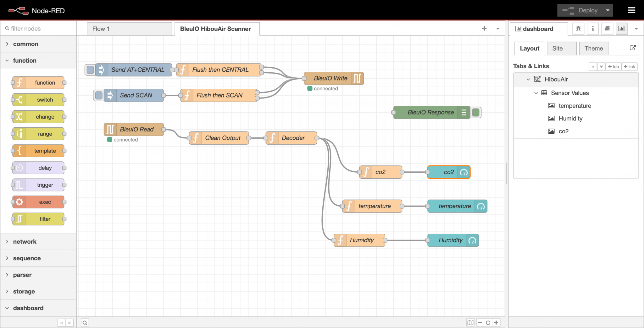
Task: Open dashboard in new window via external-link icon
Action: [x=633, y=48]
